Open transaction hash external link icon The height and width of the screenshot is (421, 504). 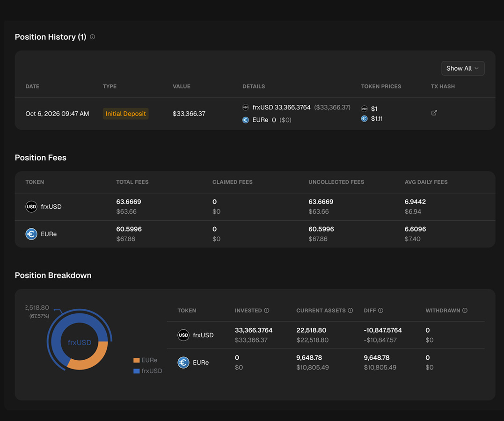click(434, 113)
